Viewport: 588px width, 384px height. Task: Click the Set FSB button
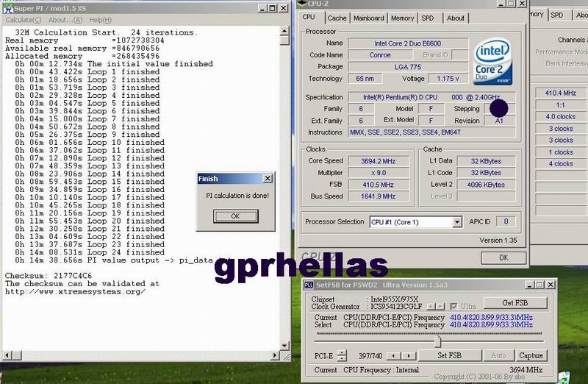coord(449,355)
